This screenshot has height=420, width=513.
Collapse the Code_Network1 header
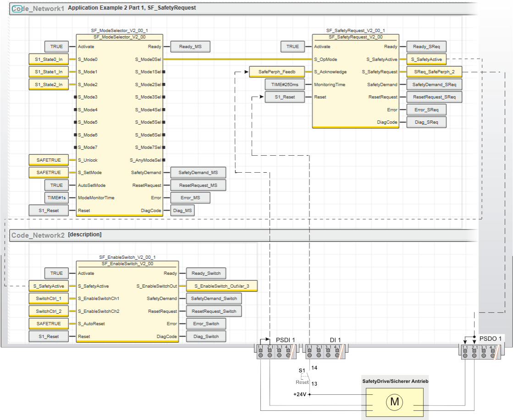[x=17, y=8]
